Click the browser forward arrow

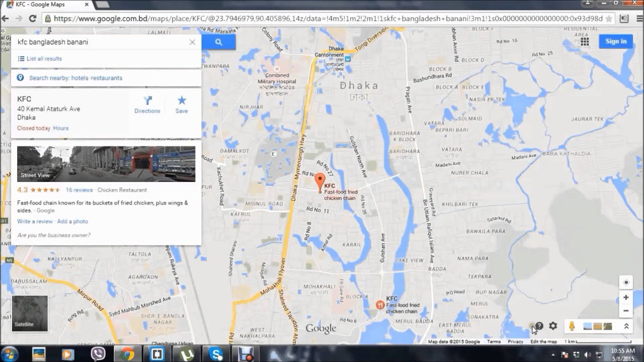pyautogui.click(x=19, y=19)
